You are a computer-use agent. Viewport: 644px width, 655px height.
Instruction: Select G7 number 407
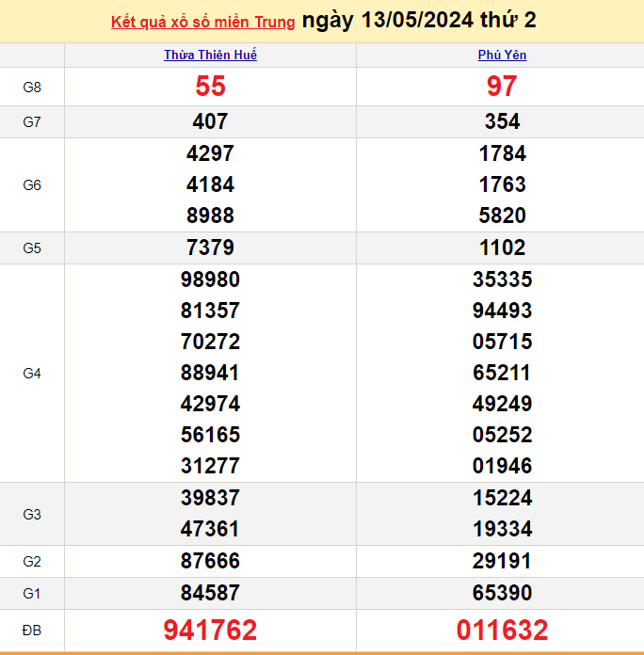tap(210, 121)
